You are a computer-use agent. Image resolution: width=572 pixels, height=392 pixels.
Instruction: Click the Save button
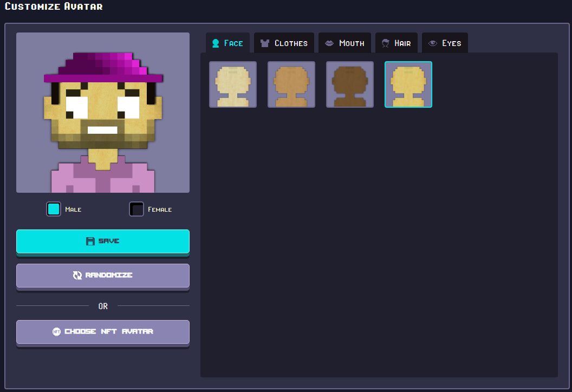click(x=103, y=241)
